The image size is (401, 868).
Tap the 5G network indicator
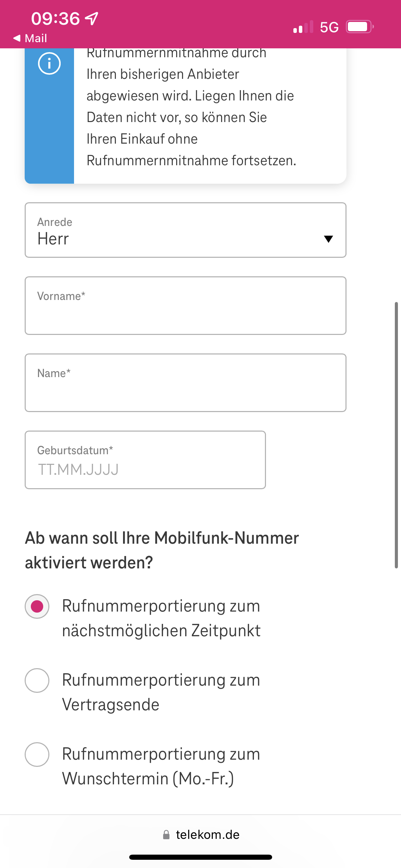click(329, 27)
